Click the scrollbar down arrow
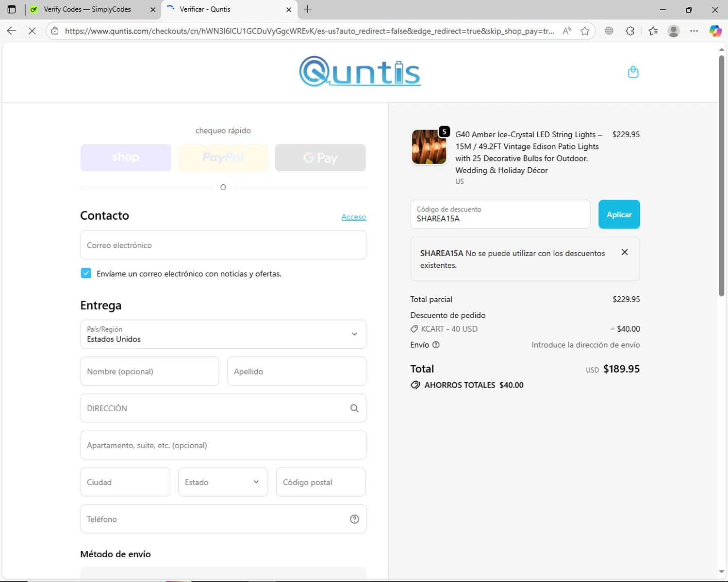 (x=722, y=572)
